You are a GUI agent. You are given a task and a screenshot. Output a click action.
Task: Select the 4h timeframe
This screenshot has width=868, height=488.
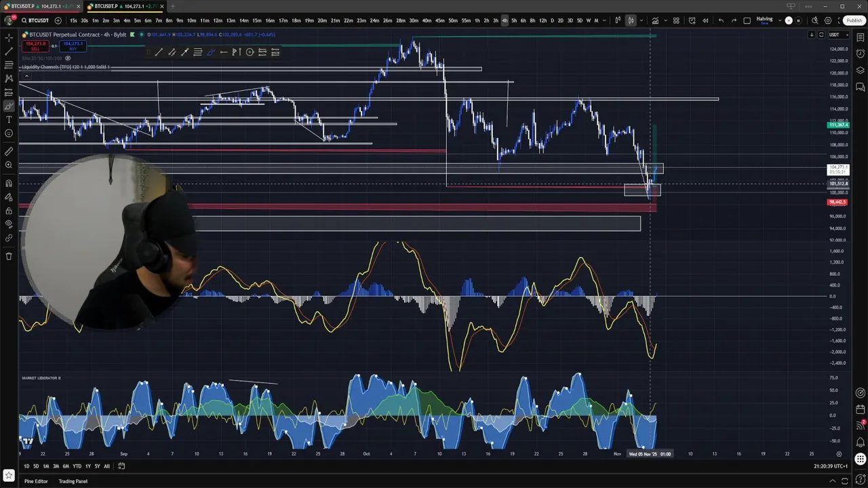pyautogui.click(x=505, y=20)
